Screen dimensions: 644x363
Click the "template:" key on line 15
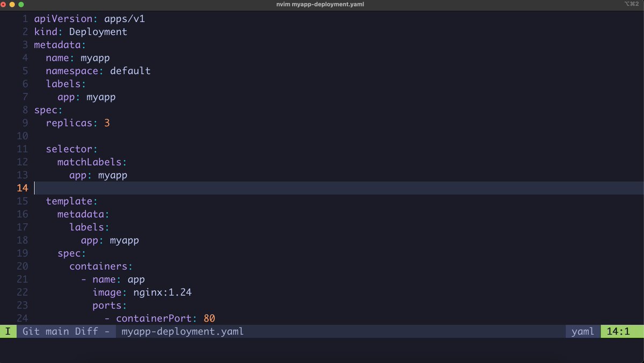click(x=71, y=201)
